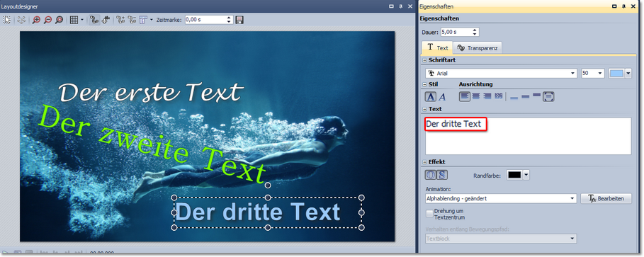Image resolution: width=644 pixels, height=257 pixels.
Task: Open the font color dropdown arrow
Action: [x=628, y=73]
